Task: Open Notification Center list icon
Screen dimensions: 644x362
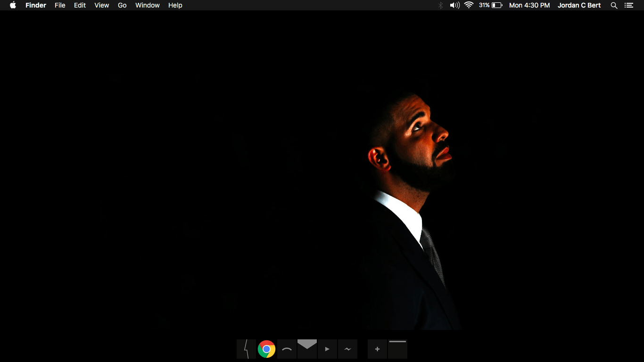Action: pos(628,5)
